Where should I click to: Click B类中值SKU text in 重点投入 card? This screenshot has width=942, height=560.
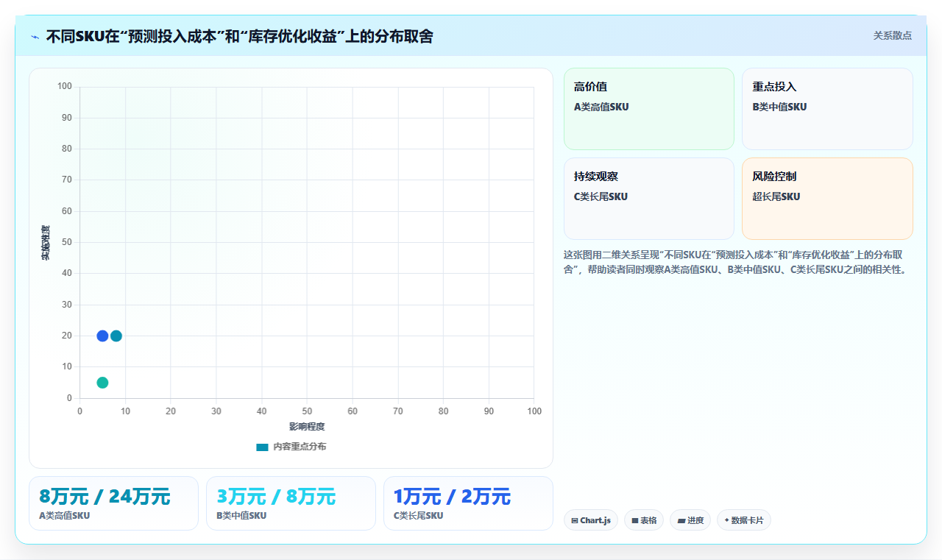pyautogui.click(x=779, y=107)
